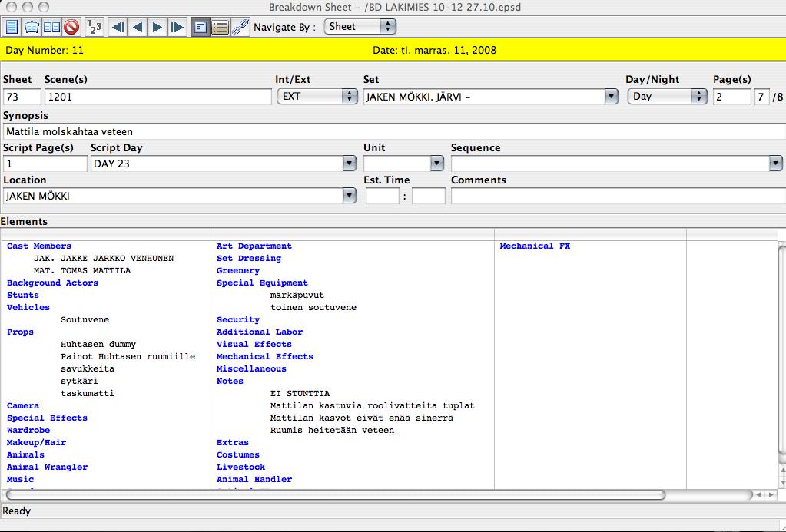Click the Est. Time minutes field
Viewport: 786px width, 532px height.
click(429, 196)
